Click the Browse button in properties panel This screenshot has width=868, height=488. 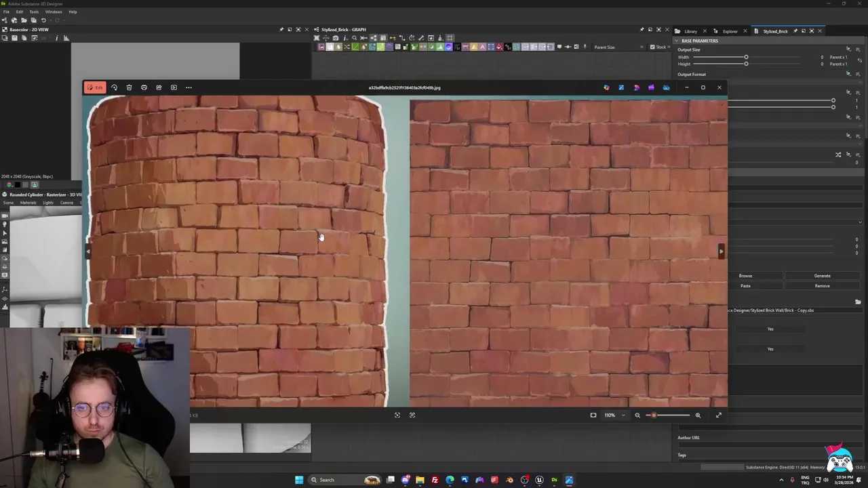(x=745, y=276)
